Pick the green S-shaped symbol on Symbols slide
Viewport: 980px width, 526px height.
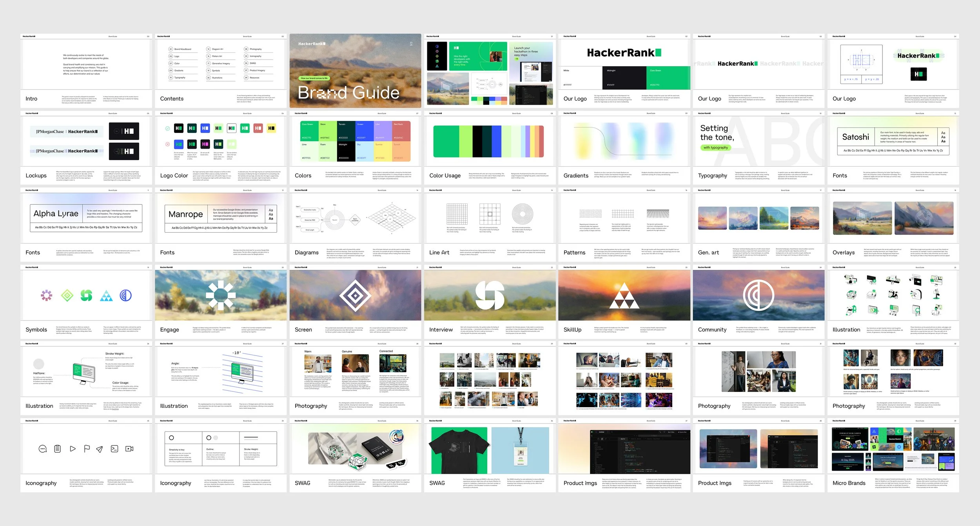pyautogui.click(x=86, y=295)
